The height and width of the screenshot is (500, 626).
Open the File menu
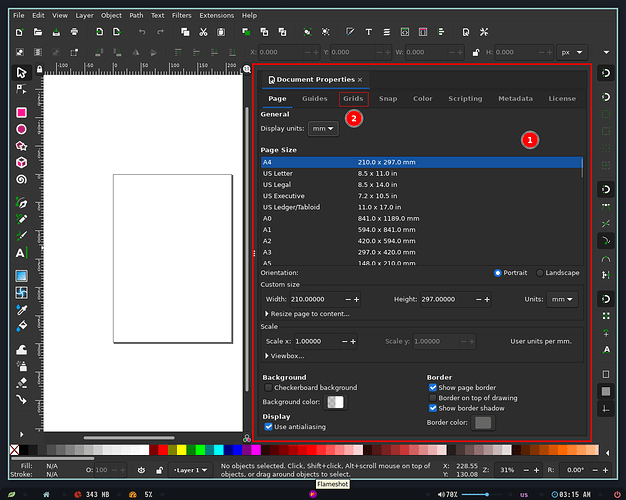(19, 16)
